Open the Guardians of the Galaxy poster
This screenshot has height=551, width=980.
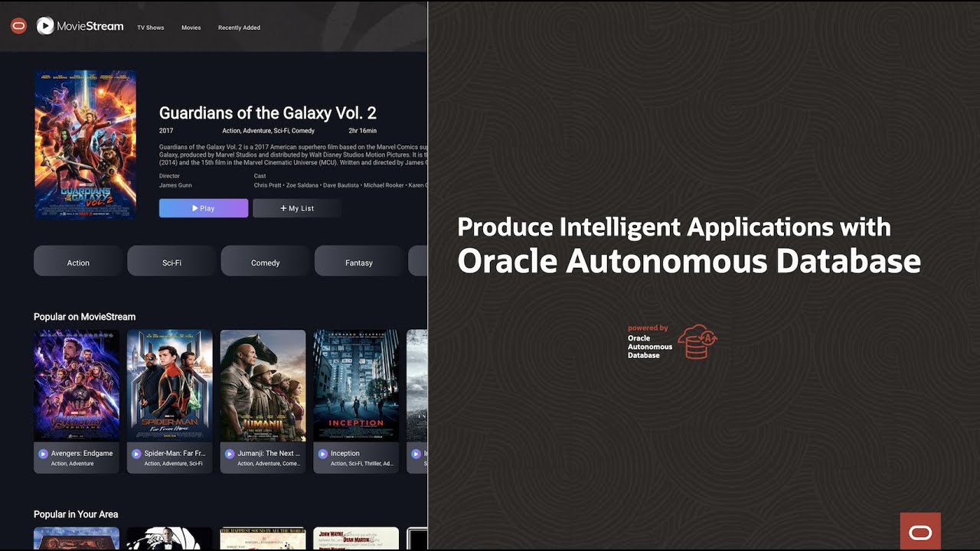pyautogui.click(x=85, y=145)
